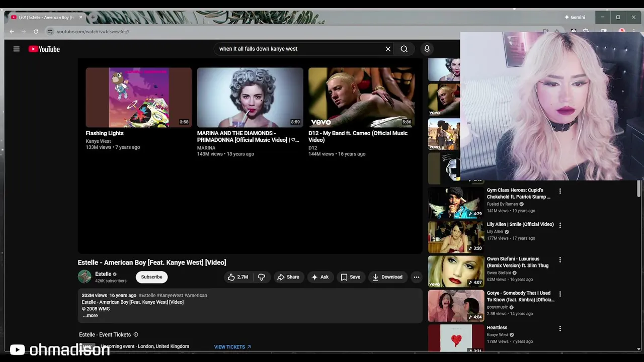Open Gemini in the Chrome title bar
This screenshot has height=362, width=644.
[x=575, y=17]
